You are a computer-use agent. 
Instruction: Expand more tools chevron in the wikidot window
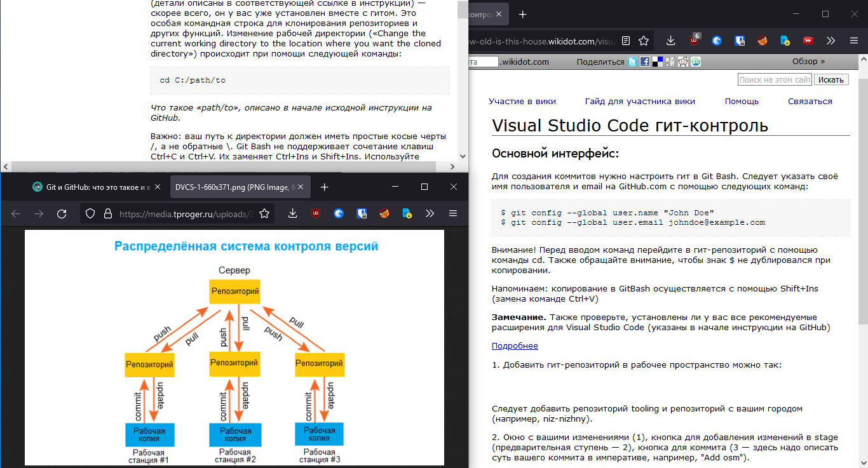coord(831,41)
